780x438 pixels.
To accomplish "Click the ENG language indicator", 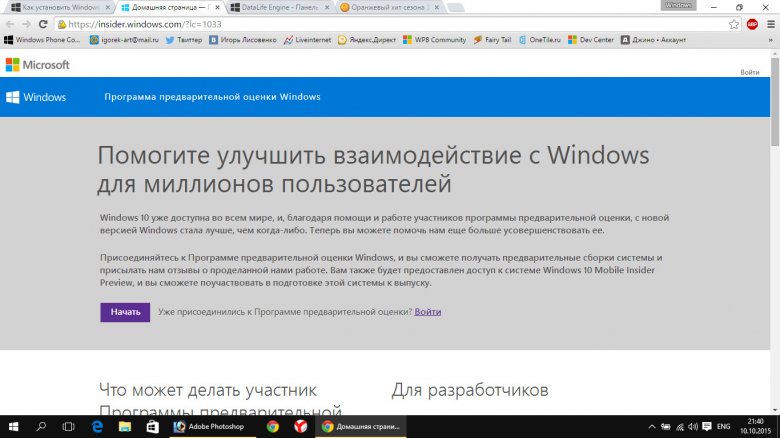I will coord(723,427).
